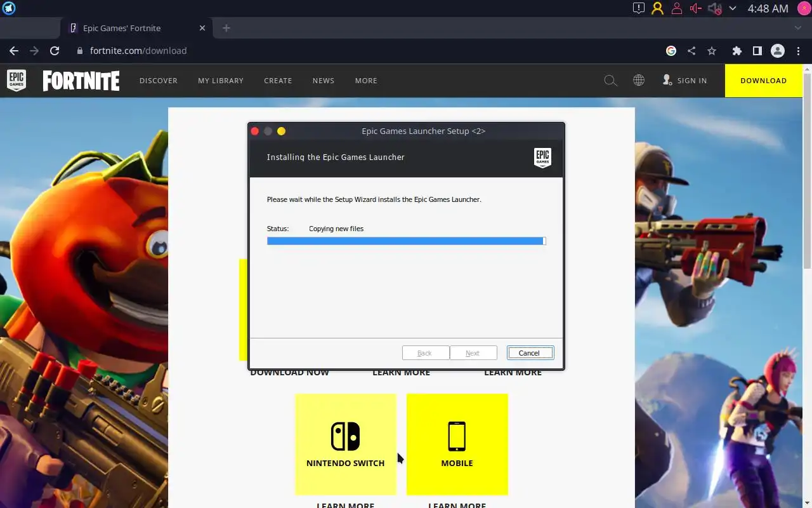Image resolution: width=812 pixels, height=508 pixels.
Task: Click the installer window title text
Action: tap(423, 131)
